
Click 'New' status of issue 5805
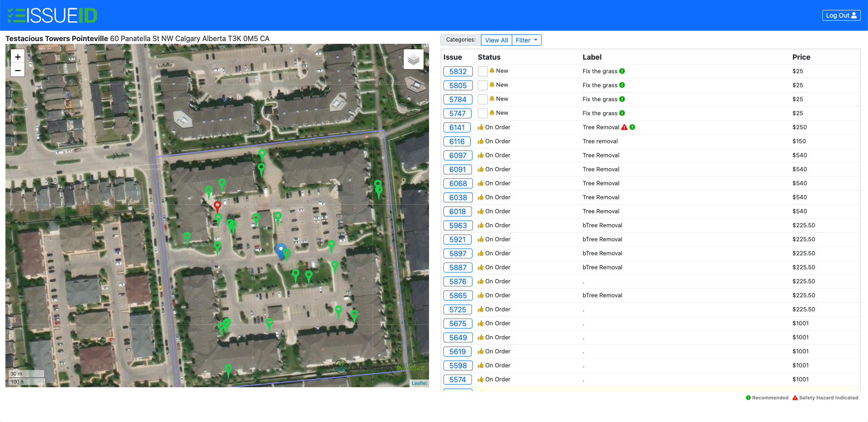pyautogui.click(x=502, y=85)
